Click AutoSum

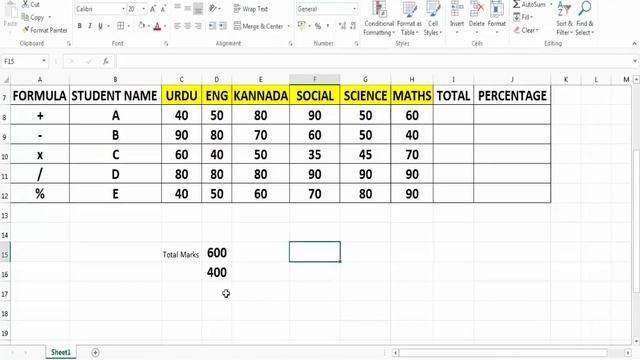(x=529, y=4)
